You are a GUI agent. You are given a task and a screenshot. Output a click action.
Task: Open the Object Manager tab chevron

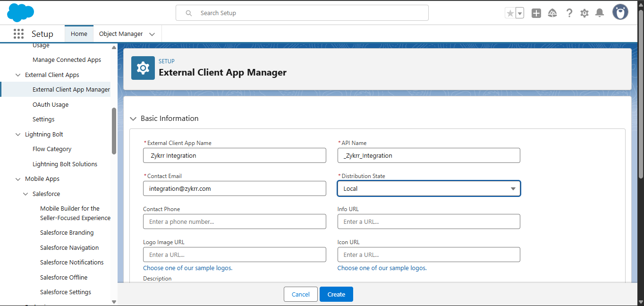(152, 34)
